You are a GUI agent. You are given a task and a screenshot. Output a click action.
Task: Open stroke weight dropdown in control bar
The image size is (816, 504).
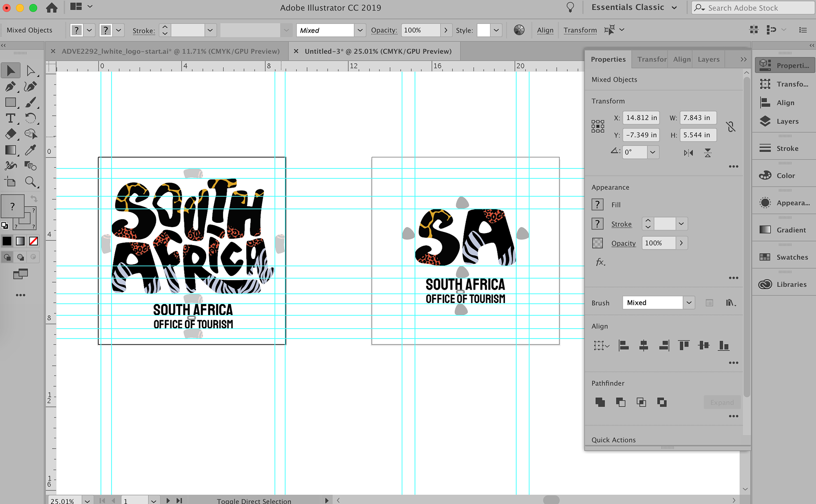[x=210, y=30]
